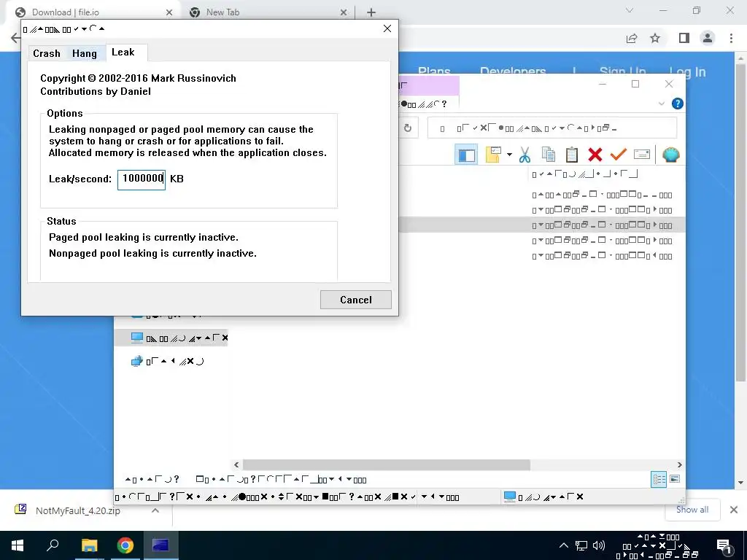Open Windows taskbar search

[x=53, y=545]
